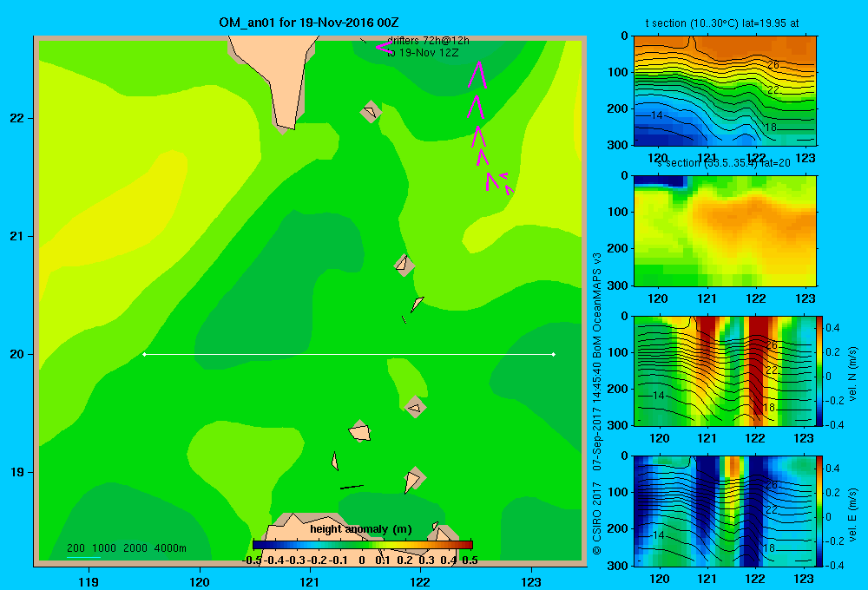This screenshot has height=590, width=868.
Task: Click latitude label 22 on main map axis
Action: pos(17,118)
